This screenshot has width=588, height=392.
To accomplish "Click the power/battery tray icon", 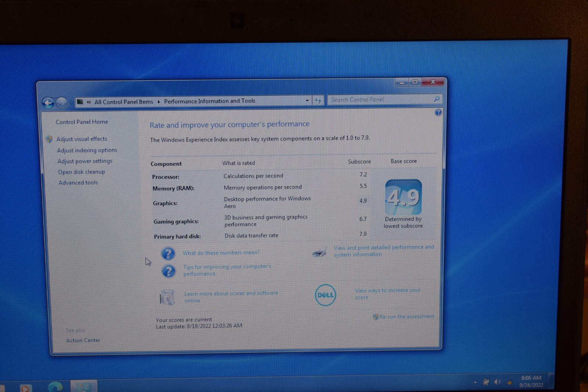I will click(486, 382).
